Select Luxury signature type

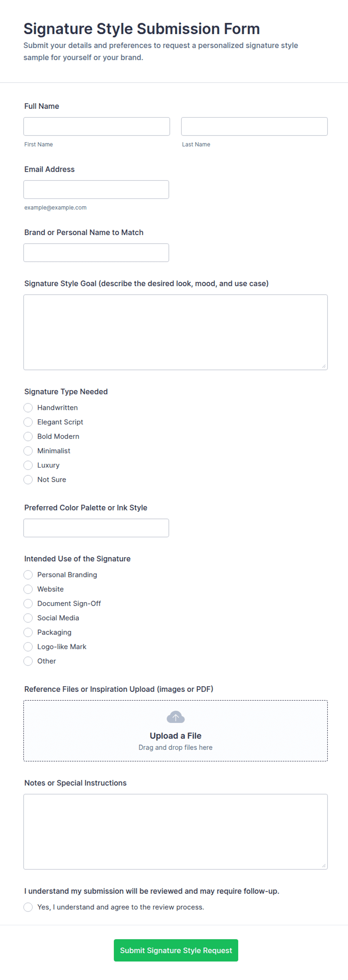pos(28,465)
